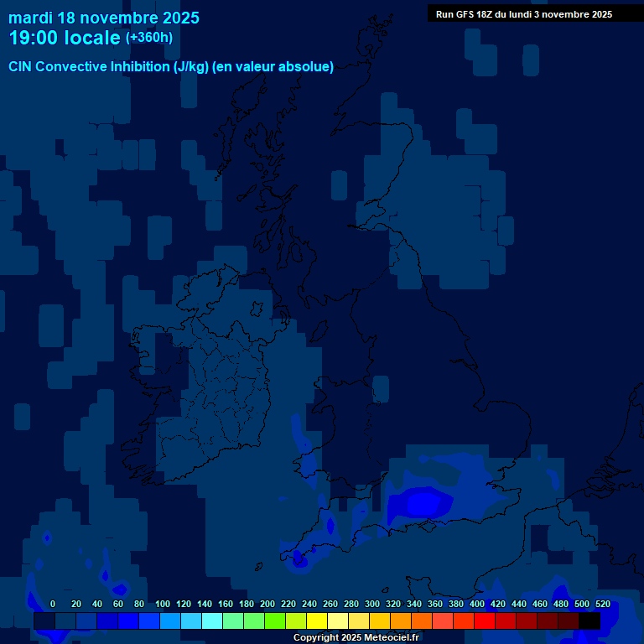Viewport: 644px width, 644px height.
Task: Click the green swatch between 180 and 200
Action: (254, 621)
